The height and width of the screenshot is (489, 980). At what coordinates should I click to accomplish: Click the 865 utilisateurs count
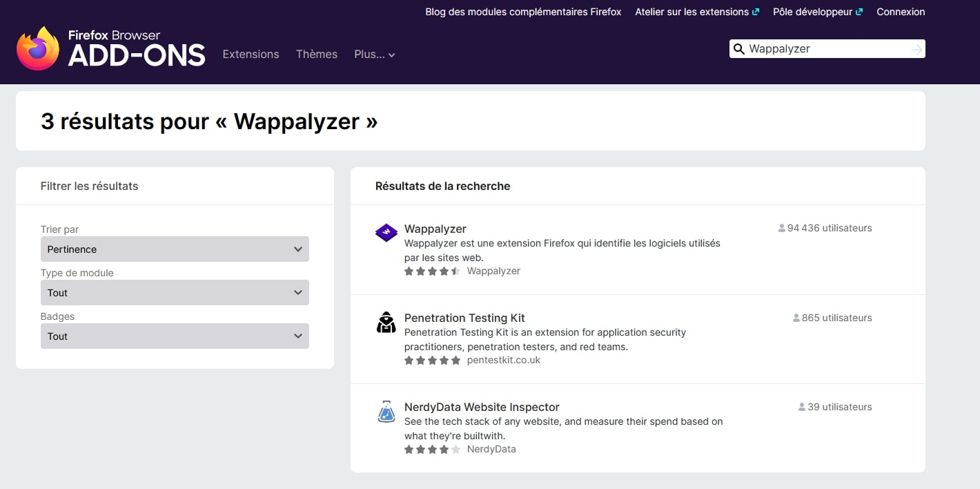point(837,318)
